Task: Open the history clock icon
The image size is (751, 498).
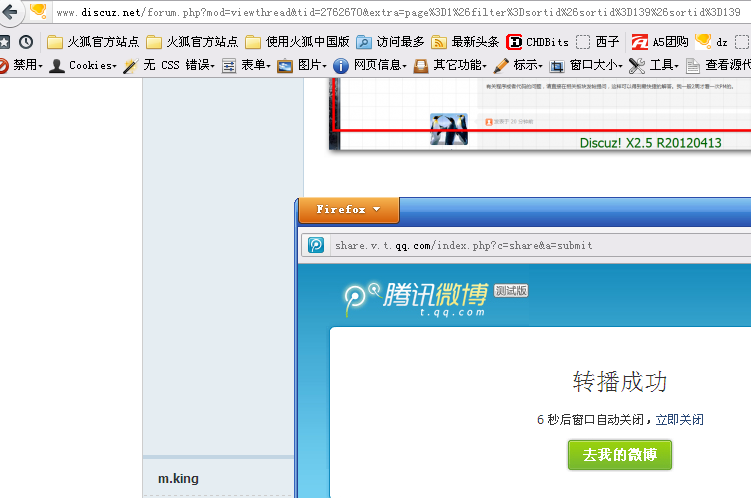Action: tap(26, 42)
